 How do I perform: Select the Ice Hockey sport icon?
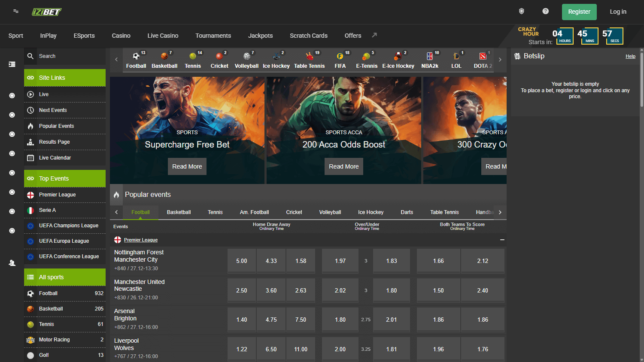pyautogui.click(x=276, y=59)
